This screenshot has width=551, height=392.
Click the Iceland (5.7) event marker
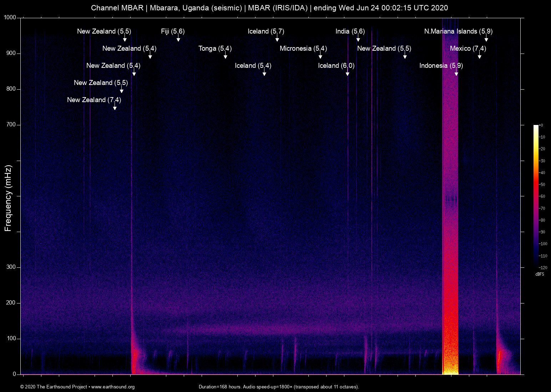tap(266, 31)
